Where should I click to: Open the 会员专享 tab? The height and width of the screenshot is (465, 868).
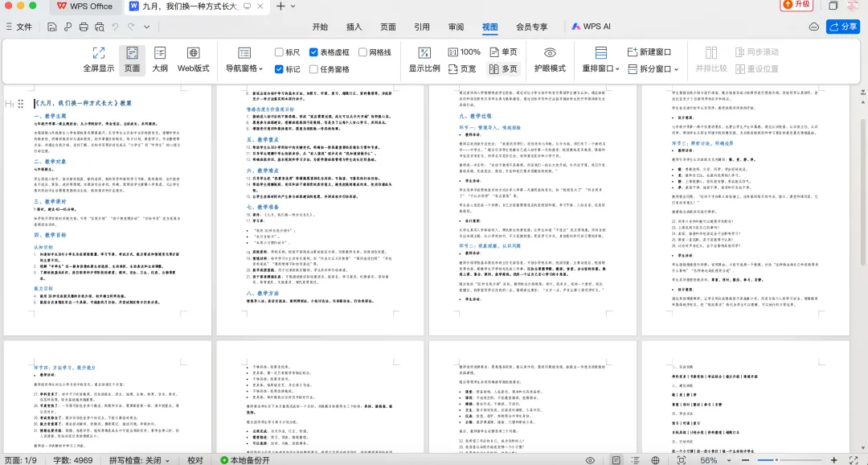(x=531, y=27)
